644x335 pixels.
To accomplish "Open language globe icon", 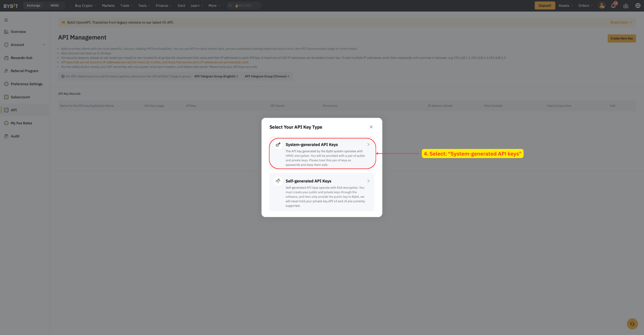I will [638, 6].
